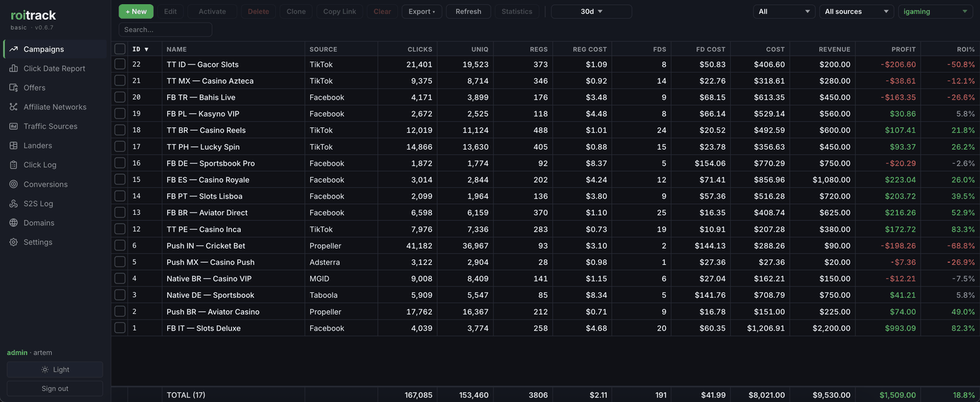Screen dimensions: 980x402
Task: Click the 'Adsterra' source cell
Action: tap(325, 262)
